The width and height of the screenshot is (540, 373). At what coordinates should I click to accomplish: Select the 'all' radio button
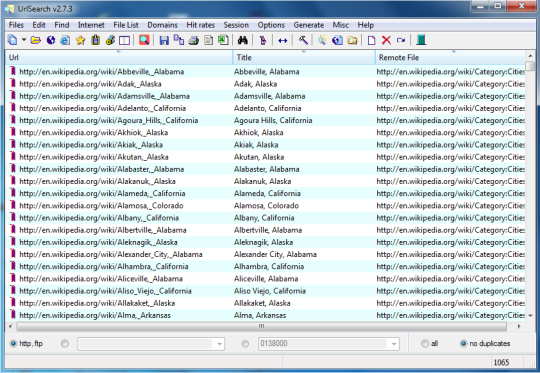[425, 343]
